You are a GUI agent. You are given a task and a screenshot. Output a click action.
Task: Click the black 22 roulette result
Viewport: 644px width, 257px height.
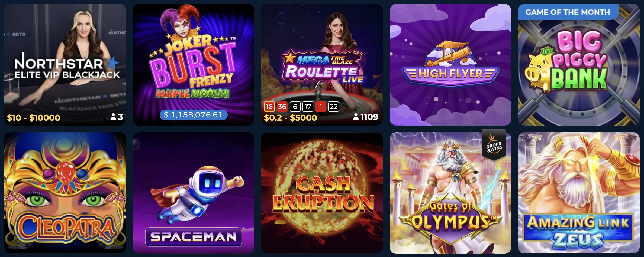[333, 107]
